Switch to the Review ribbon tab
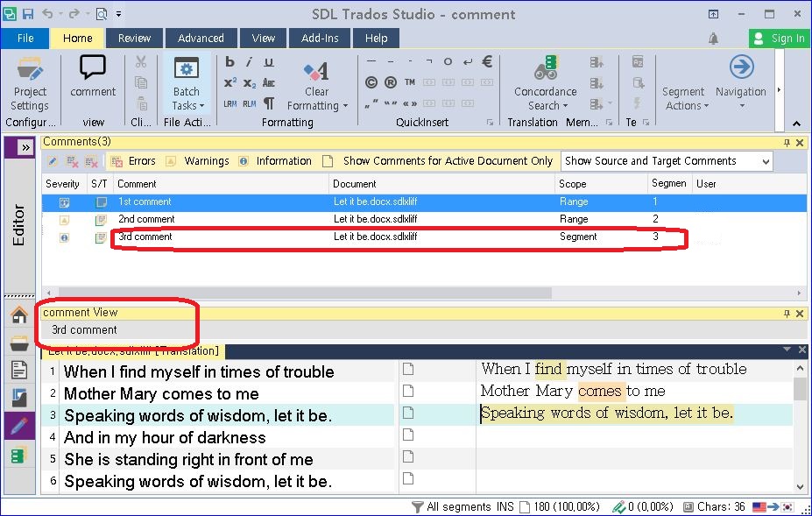Screen dimensions: 812x516 pyautogui.click(x=133, y=38)
